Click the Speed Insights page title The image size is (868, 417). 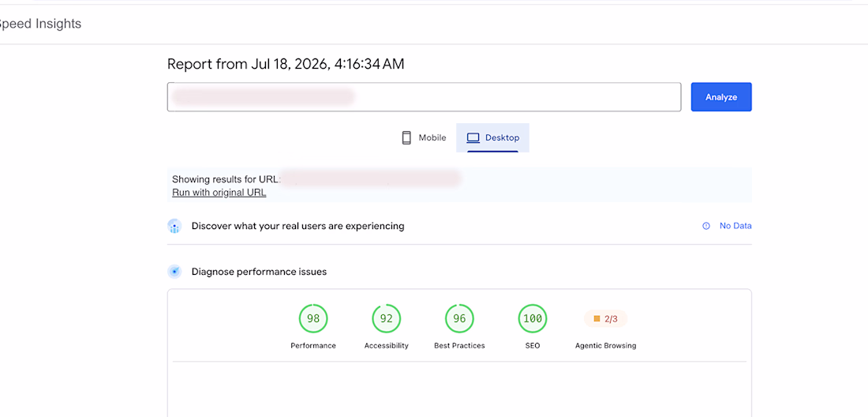[39, 24]
